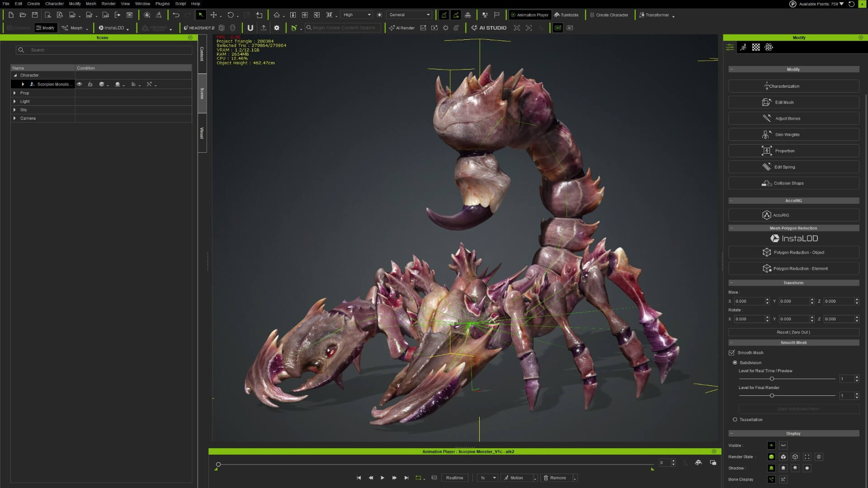
Task: Click the Scene search field
Action: coord(104,50)
